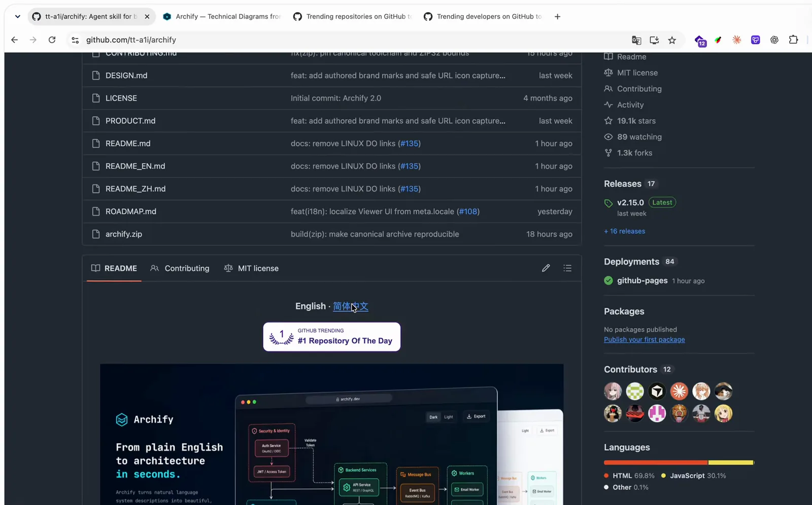Viewport: 812px width, 505px height.
Task: Click the purple square extension icon
Action: tap(756, 40)
